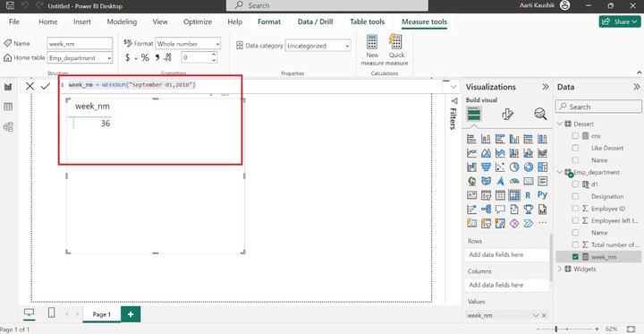
Task: Open week_nm value field dropdown arrow
Action: [x=536, y=315]
